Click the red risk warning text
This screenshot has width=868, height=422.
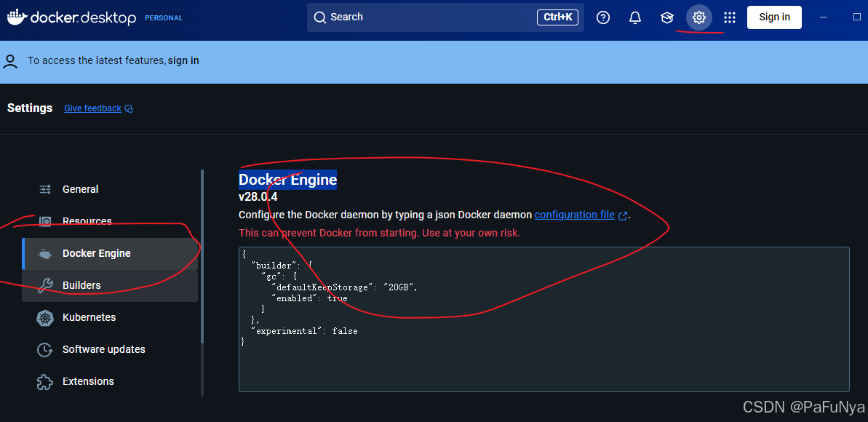point(379,233)
